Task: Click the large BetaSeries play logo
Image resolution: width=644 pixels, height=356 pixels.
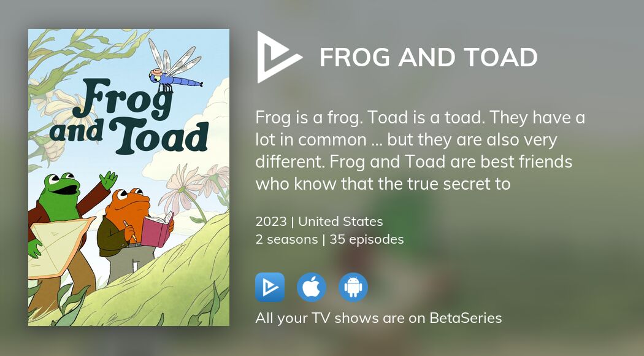Action: (278, 57)
